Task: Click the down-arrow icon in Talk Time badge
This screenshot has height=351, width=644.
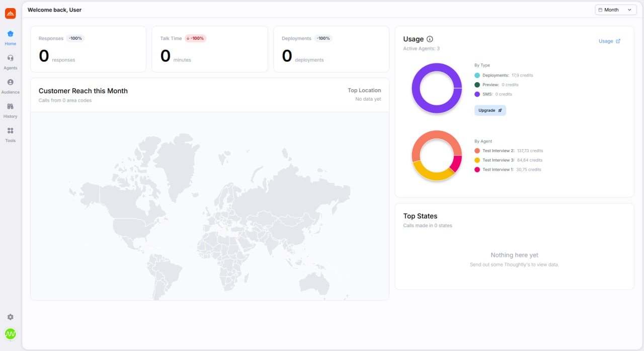Action: click(188, 38)
